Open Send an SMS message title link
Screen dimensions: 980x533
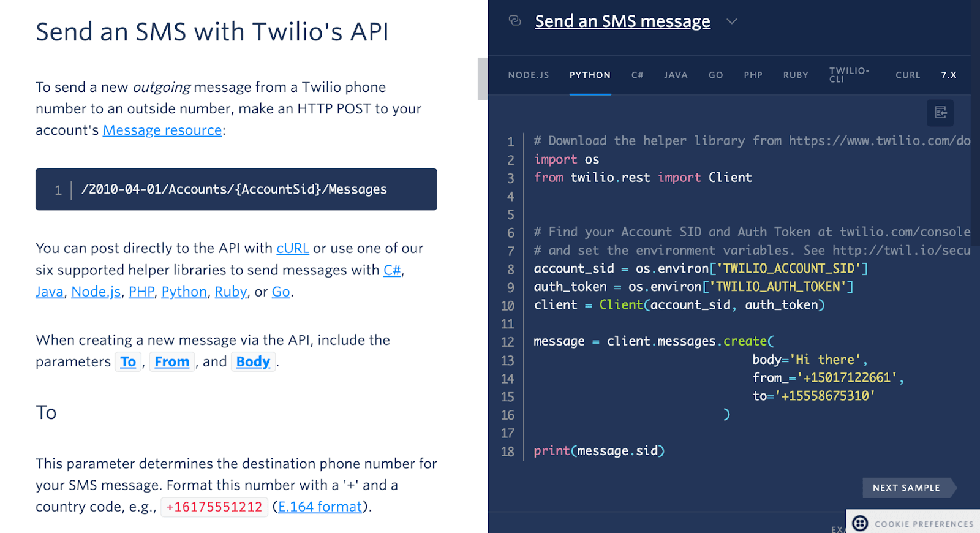click(622, 21)
